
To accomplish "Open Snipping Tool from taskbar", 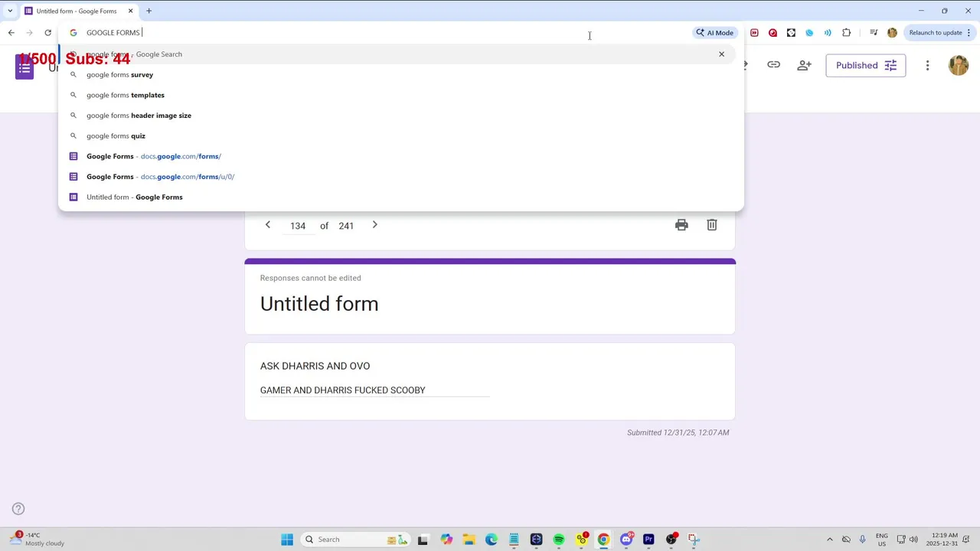I will (x=694, y=540).
